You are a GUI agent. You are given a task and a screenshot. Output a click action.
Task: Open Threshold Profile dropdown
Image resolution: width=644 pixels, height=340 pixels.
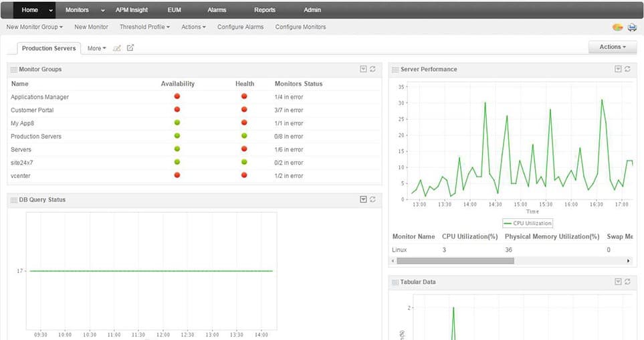144,27
